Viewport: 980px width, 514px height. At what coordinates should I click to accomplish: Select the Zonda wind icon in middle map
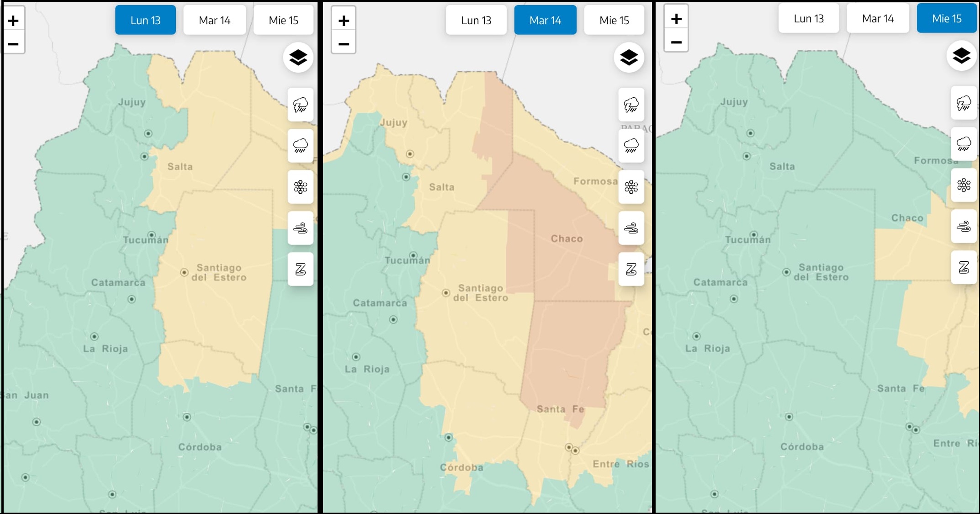[631, 269]
